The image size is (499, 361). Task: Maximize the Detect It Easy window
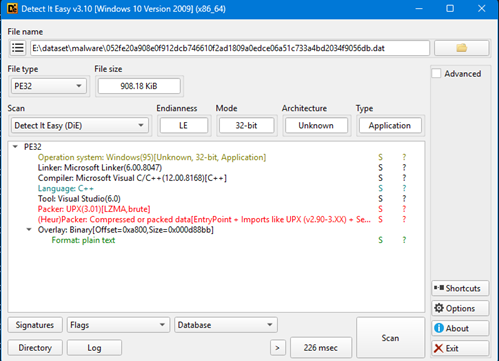[x=450, y=8]
